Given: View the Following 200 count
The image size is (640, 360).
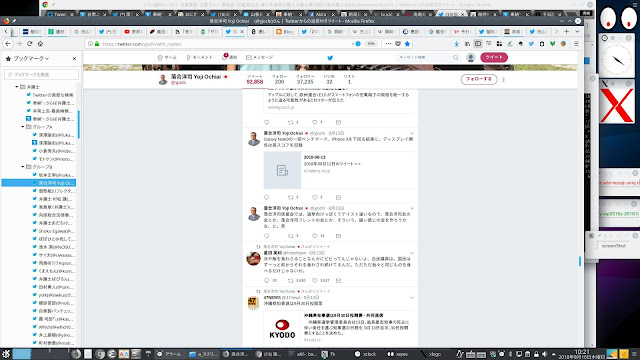Looking at the screenshot, I should pos(279,79).
